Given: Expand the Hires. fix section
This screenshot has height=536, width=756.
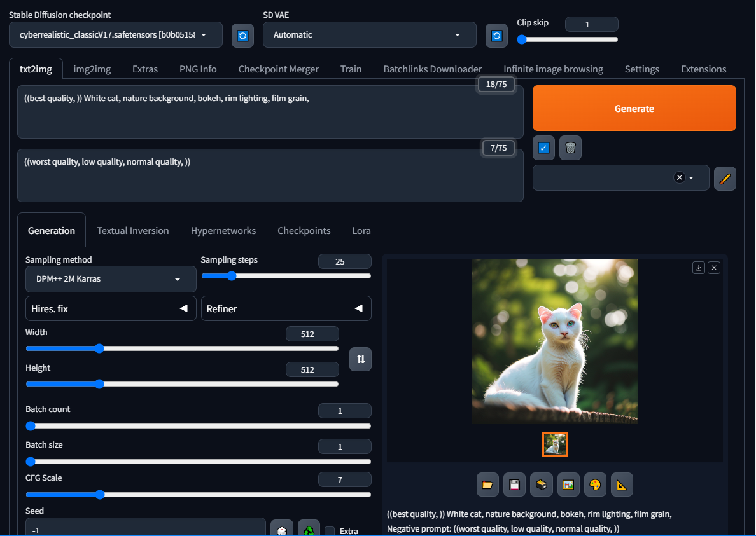Looking at the screenshot, I should [111, 308].
